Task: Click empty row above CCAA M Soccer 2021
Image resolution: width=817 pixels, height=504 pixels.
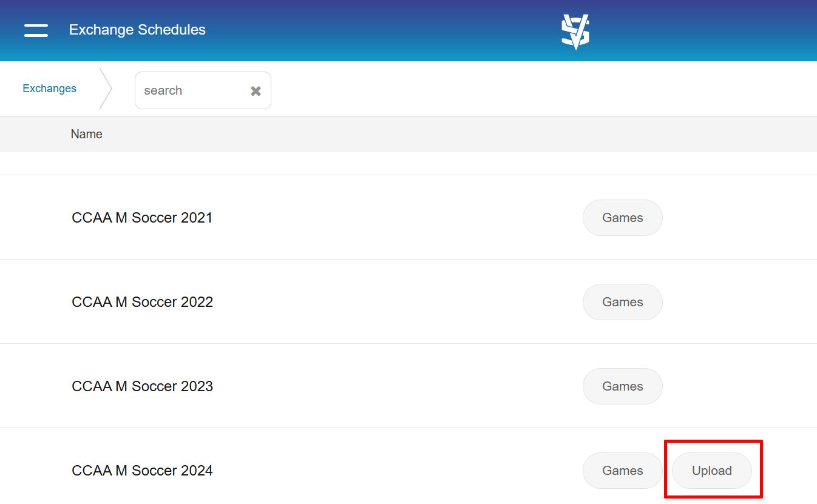Action: [x=408, y=164]
